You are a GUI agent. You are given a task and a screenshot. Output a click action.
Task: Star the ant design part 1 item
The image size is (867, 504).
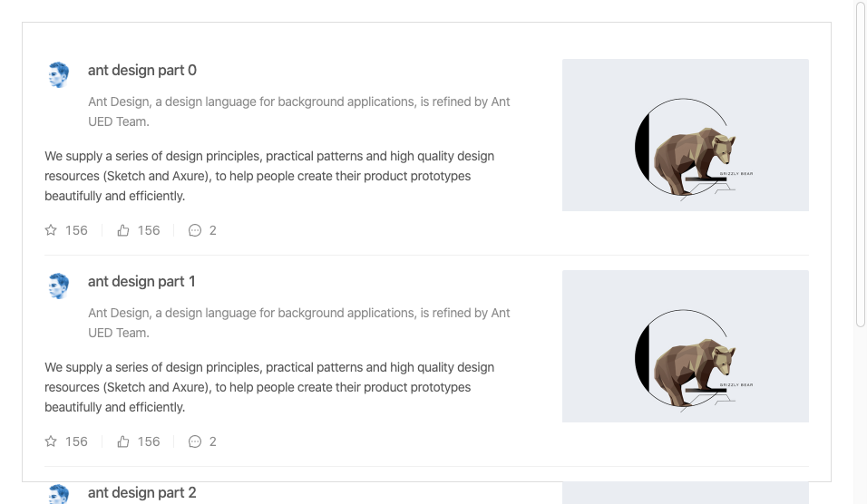tap(51, 441)
